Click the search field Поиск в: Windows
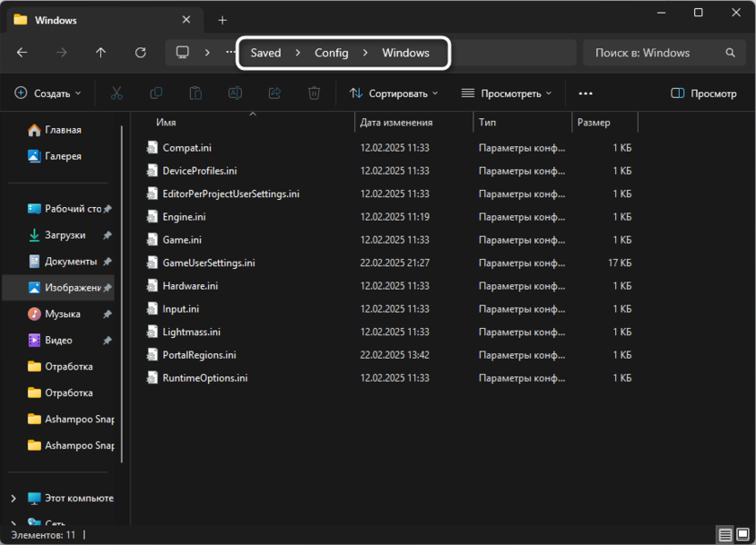Screen dimensions: 756x545 (x=654, y=53)
